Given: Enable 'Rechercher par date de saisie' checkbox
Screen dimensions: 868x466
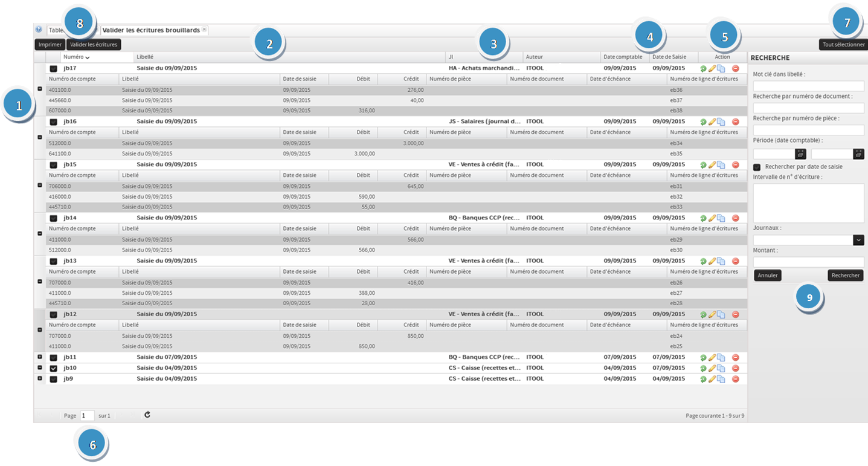Looking at the screenshot, I should coord(757,167).
